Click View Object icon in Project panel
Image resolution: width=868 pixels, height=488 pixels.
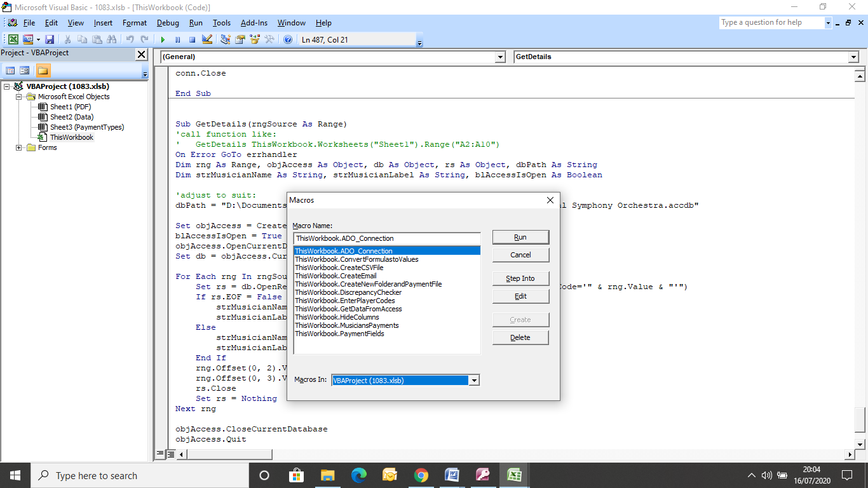click(25, 71)
